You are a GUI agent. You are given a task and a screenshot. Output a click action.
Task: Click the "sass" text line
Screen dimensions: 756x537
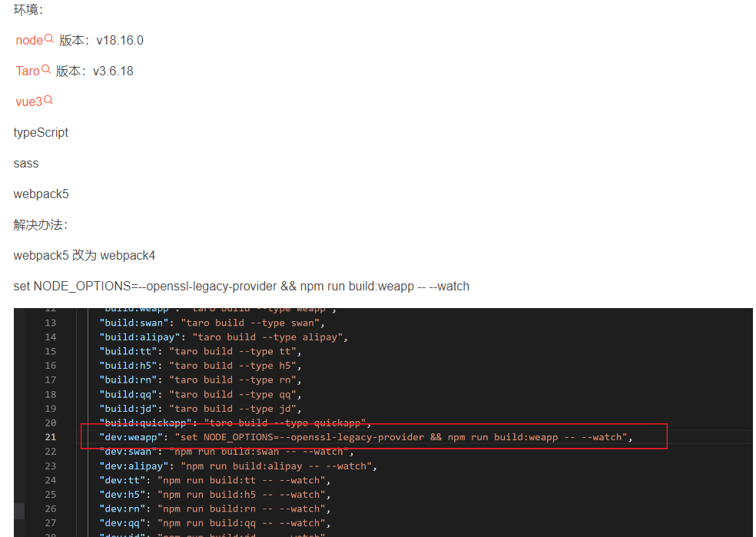click(26, 163)
